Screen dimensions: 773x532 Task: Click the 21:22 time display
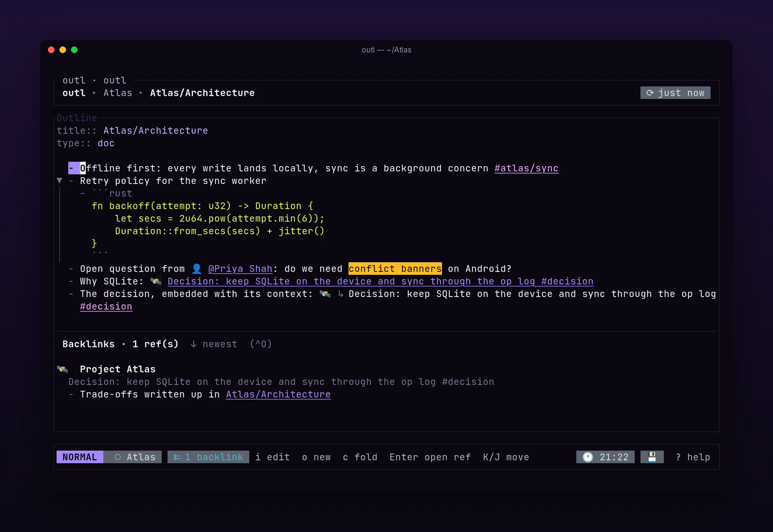click(614, 457)
